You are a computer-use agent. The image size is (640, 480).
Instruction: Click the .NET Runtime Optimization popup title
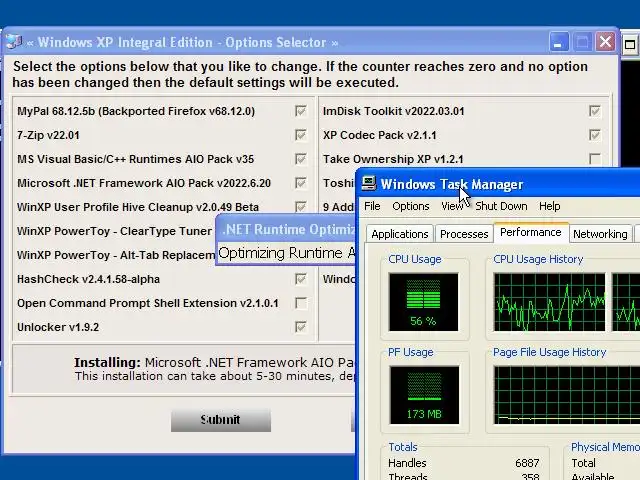(x=288, y=229)
